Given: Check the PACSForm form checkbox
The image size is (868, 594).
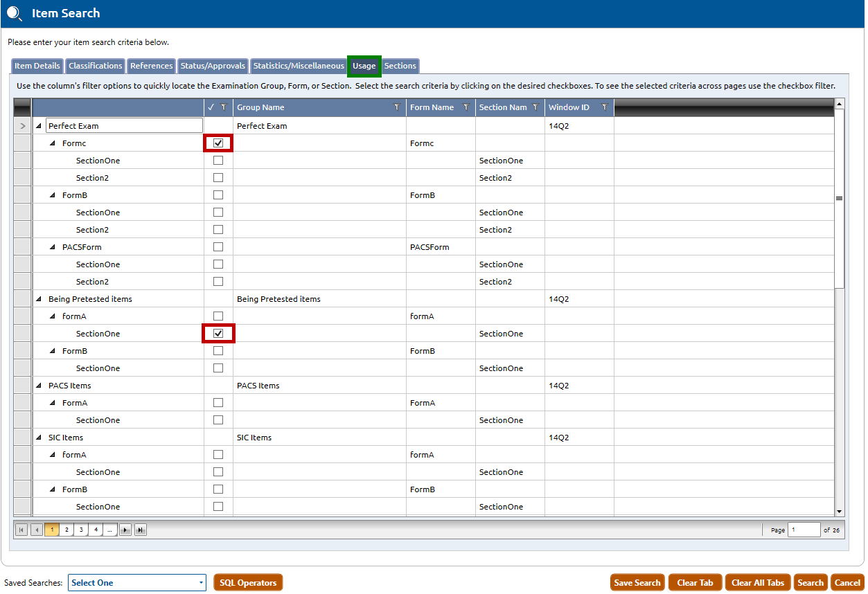Looking at the screenshot, I should (x=218, y=247).
